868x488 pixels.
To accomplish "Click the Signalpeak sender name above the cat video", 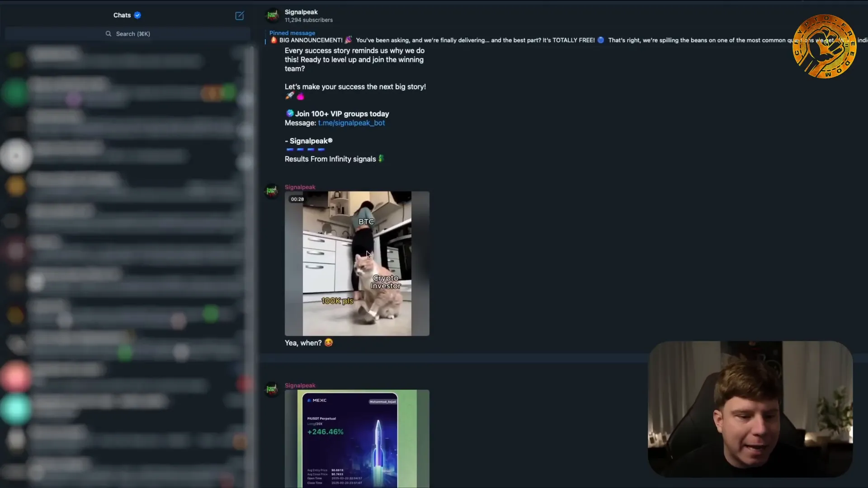I will 300,187.
